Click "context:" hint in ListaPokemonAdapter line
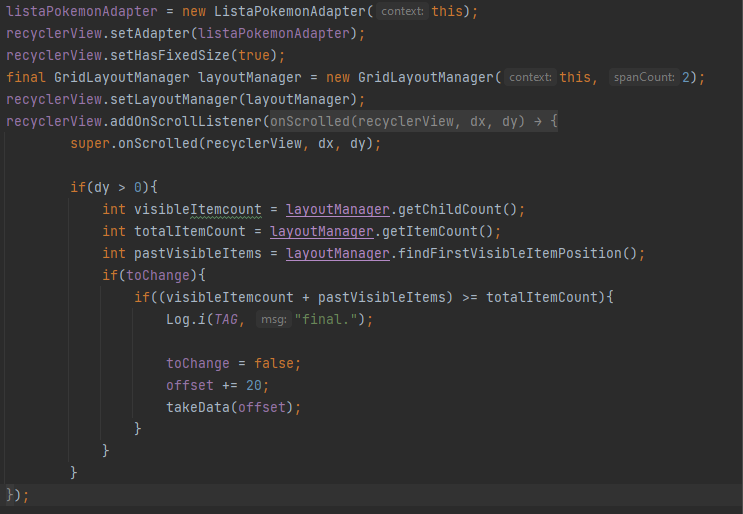 (x=402, y=11)
